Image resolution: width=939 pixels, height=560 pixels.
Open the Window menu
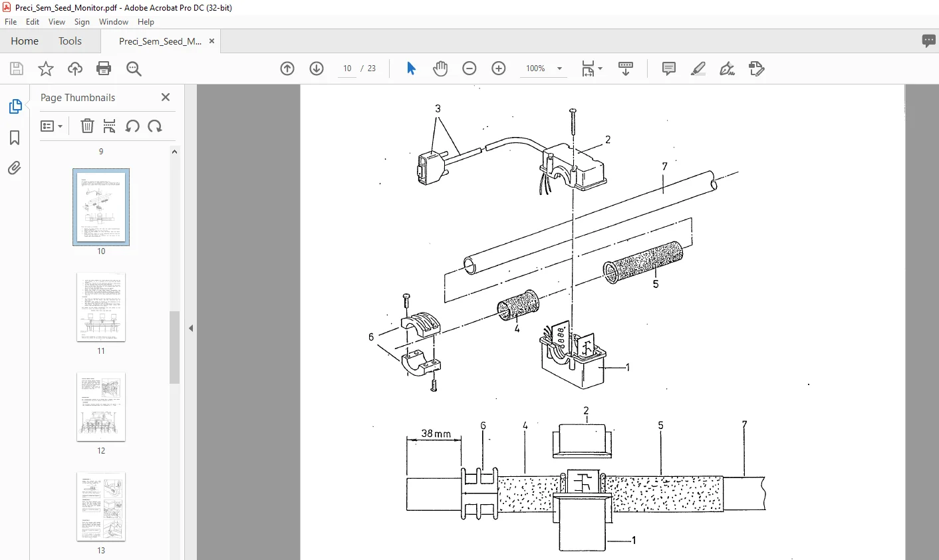(x=114, y=22)
